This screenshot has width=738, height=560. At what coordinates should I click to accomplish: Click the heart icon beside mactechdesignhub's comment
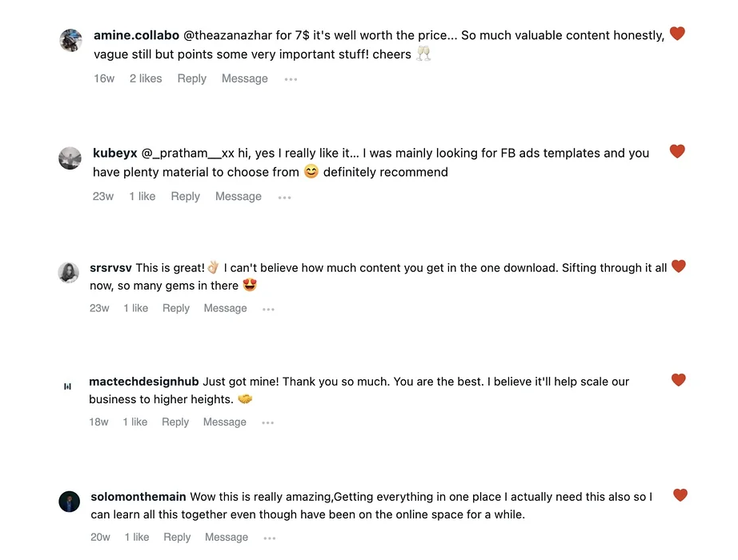(678, 379)
